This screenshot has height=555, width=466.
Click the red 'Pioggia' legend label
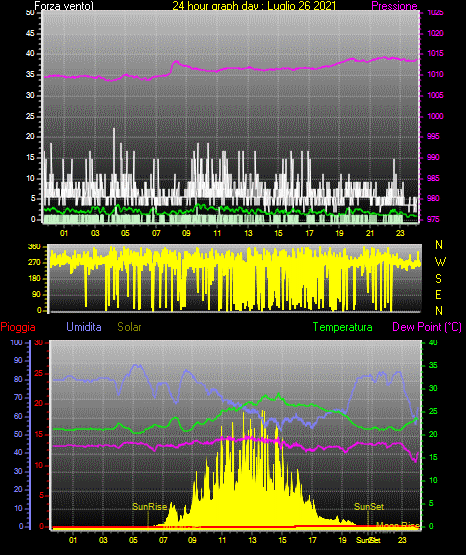18,327
